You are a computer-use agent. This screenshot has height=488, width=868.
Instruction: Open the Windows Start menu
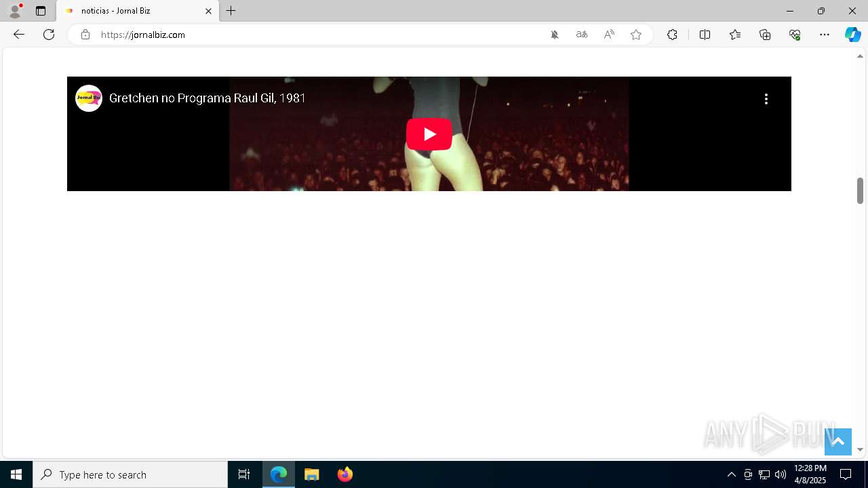coord(16,474)
